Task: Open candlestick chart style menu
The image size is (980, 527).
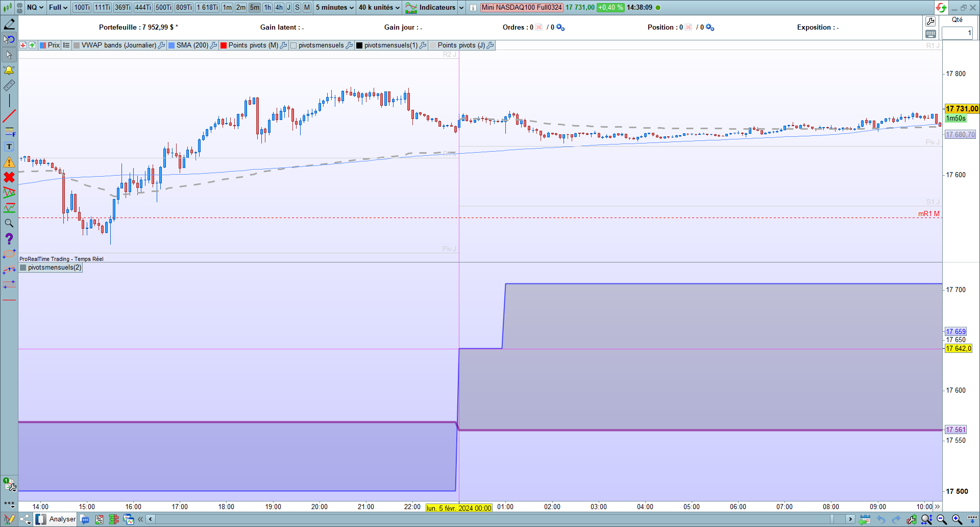Action: 8,8
